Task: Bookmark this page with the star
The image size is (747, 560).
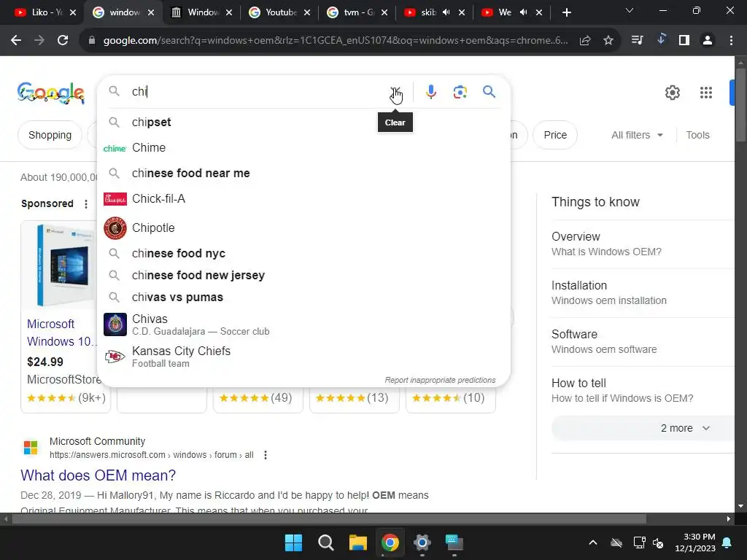Action: coord(608,41)
